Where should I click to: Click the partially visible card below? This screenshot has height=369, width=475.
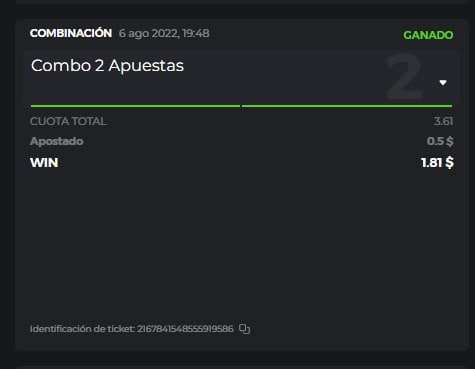[x=242, y=367]
